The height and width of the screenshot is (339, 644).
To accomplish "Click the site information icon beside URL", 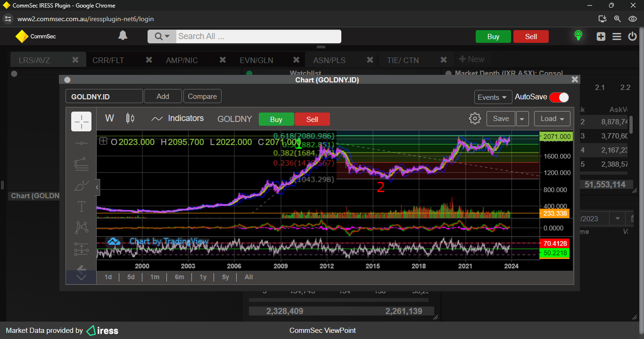I will pyautogui.click(x=8, y=19).
